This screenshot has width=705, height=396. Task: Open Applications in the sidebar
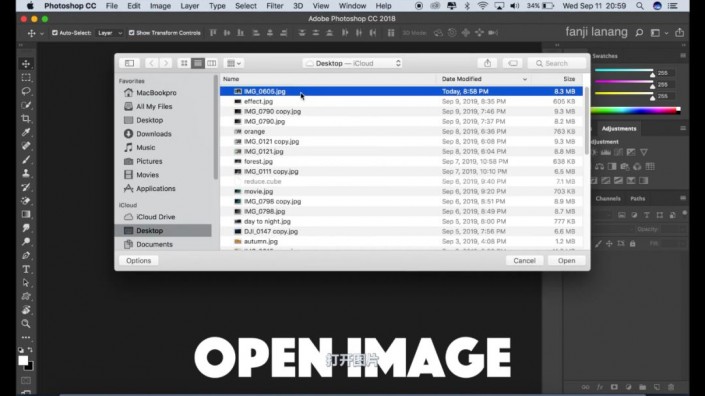[156, 189]
